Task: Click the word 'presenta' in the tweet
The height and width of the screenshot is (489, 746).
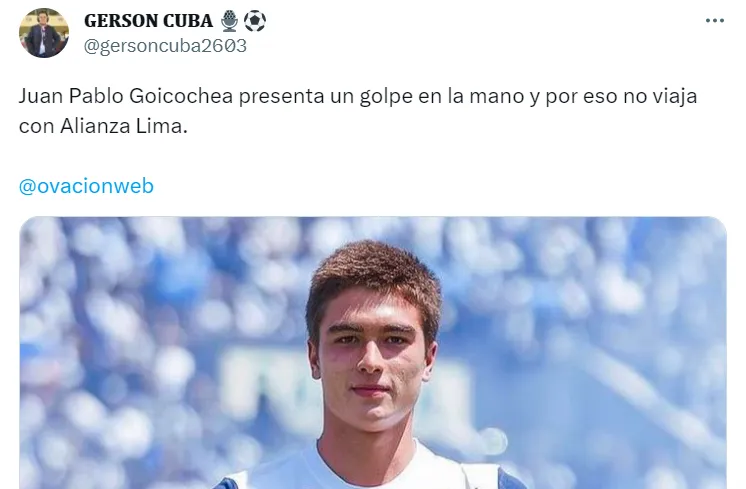Action: 282,97
